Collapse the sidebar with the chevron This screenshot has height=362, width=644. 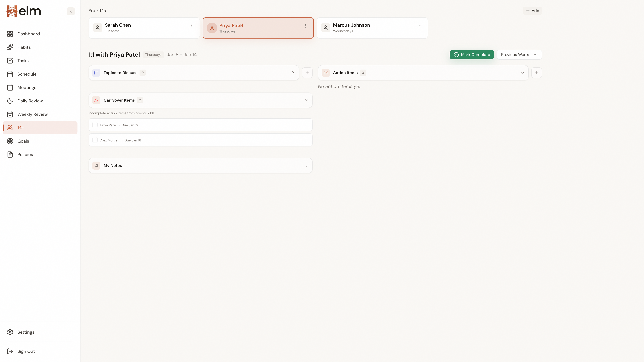point(70,11)
